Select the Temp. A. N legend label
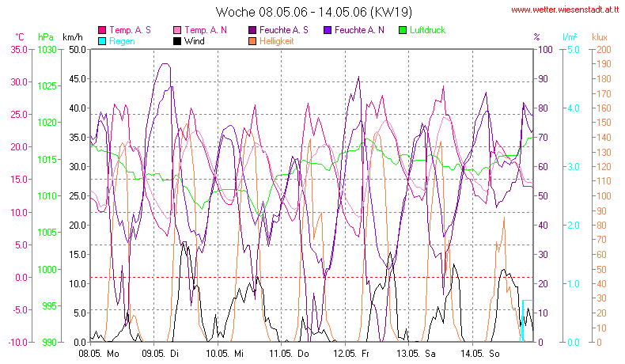Image resolution: width=625 pixels, height=364 pixels. [x=206, y=30]
